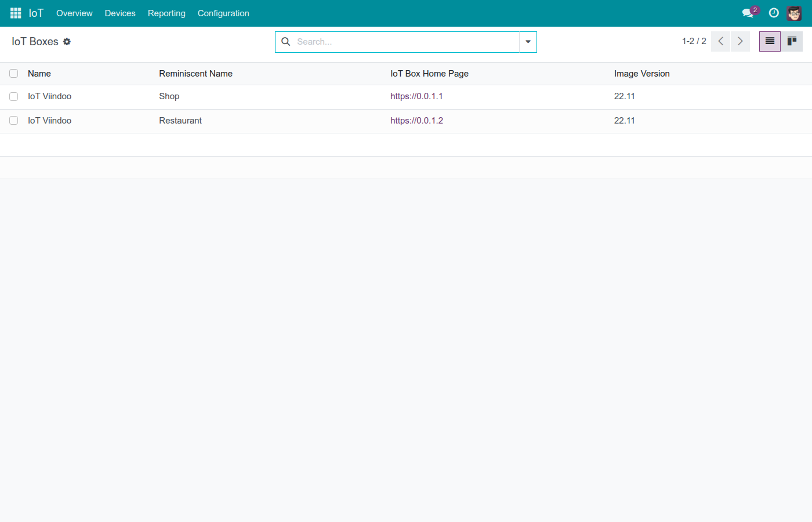Open the https://0.0.1.2 home page link
The width and height of the screenshot is (812, 522).
tap(416, 121)
